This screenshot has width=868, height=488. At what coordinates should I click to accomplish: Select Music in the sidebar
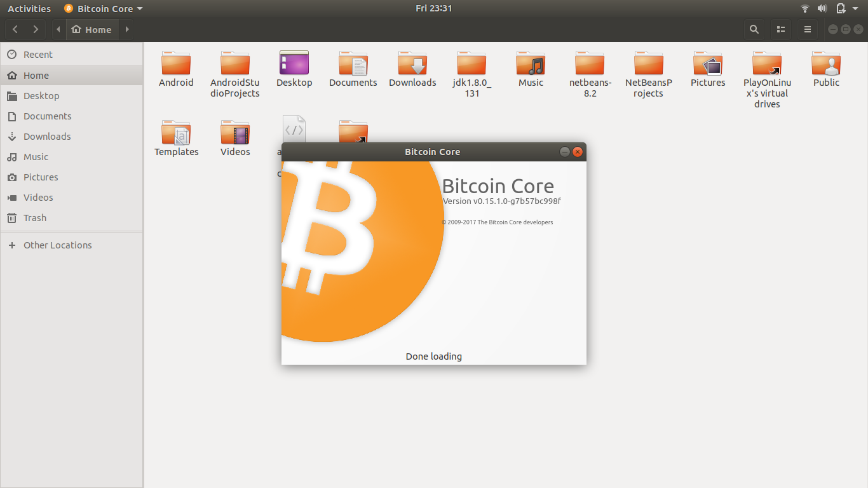72,156
